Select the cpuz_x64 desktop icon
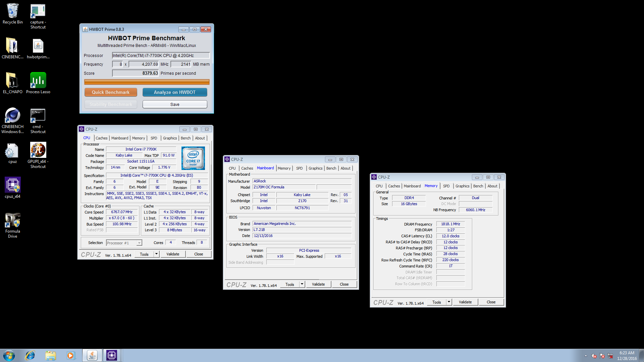The height and width of the screenshot is (362, 644). 13,188
